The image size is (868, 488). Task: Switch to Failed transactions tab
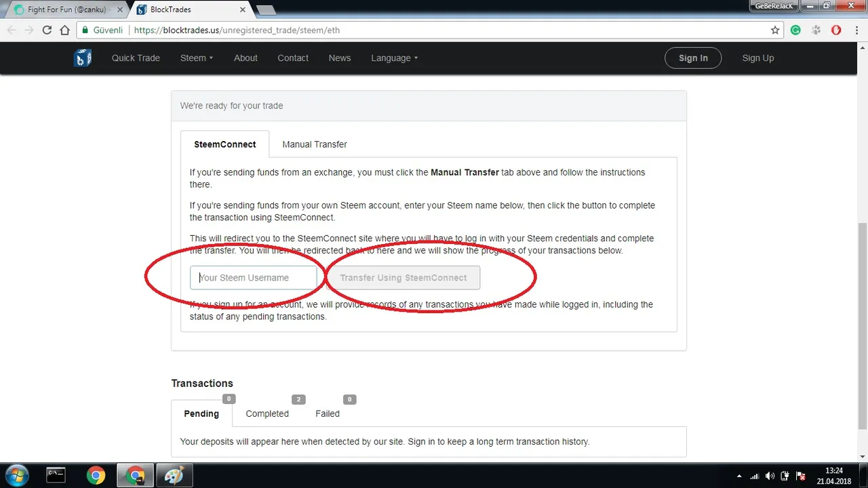(328, 413)
